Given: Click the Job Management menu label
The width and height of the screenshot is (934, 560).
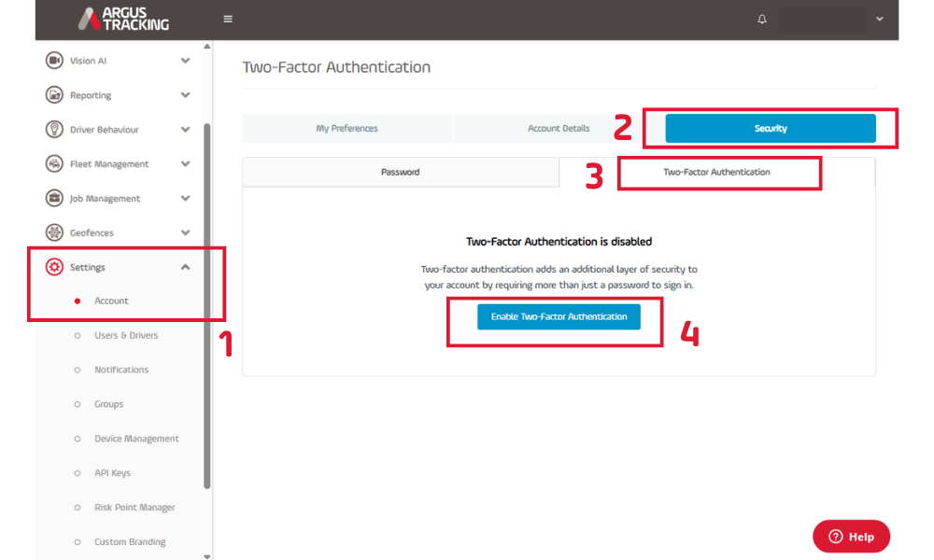Looking at the screenshot, I should 105,199.
